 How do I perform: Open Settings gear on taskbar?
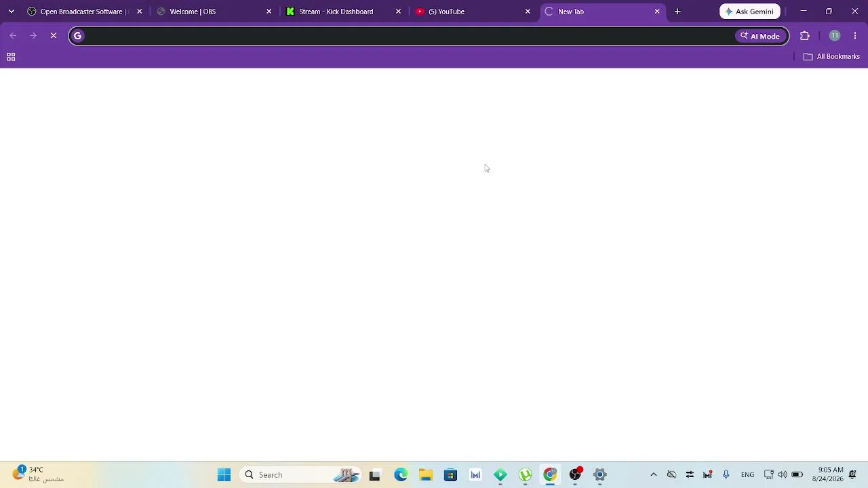(599, 474)
